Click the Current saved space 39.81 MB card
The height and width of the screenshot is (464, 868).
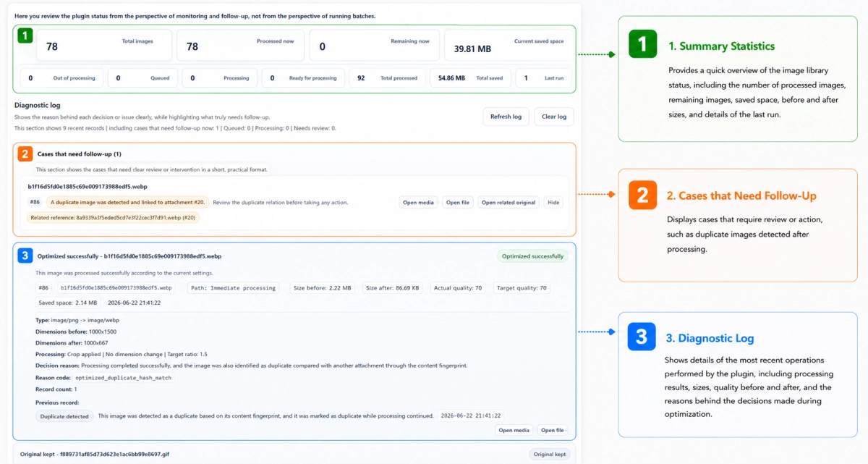tap(508, 46)
